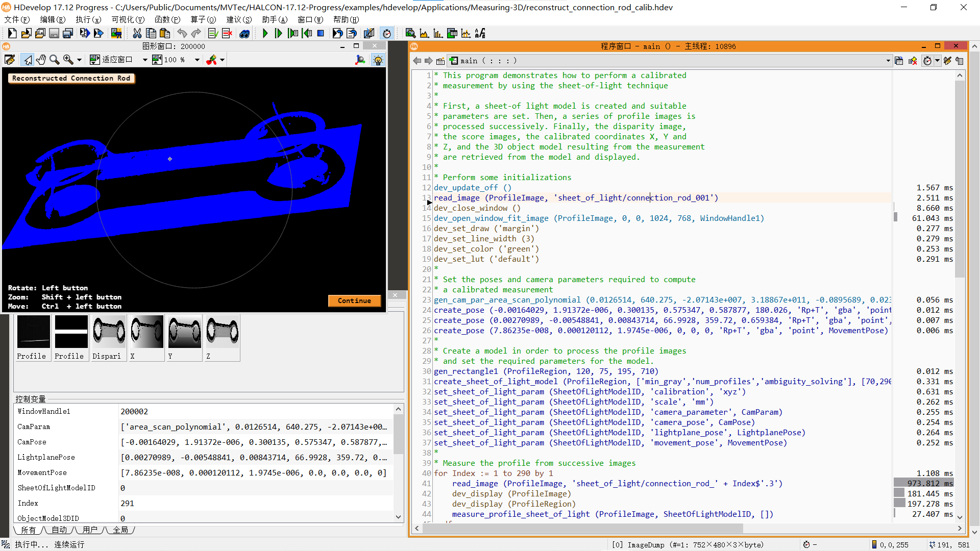The height and width of the screenshot is (551, 980).
Task: Toggle the light bulb tooltip button
Action: tap(378, 60)
